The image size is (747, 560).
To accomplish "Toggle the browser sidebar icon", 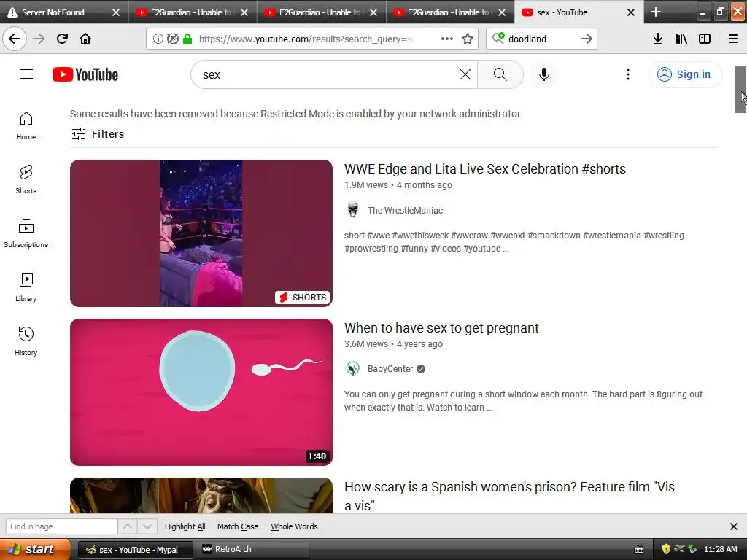I will tap(705, 39).
